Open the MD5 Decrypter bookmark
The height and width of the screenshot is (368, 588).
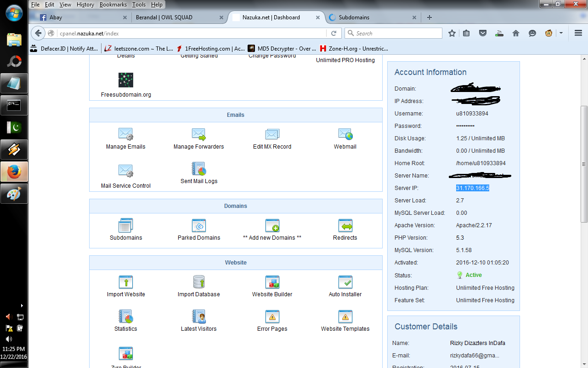pos(282,48)
